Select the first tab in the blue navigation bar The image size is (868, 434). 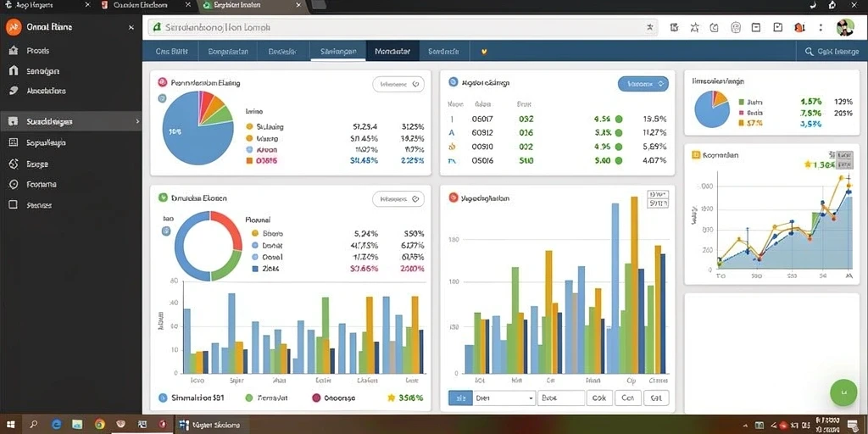[172, 52]
